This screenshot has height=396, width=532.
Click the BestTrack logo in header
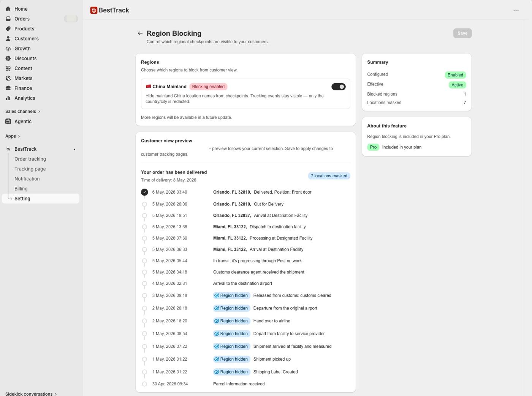pos(94,10)
